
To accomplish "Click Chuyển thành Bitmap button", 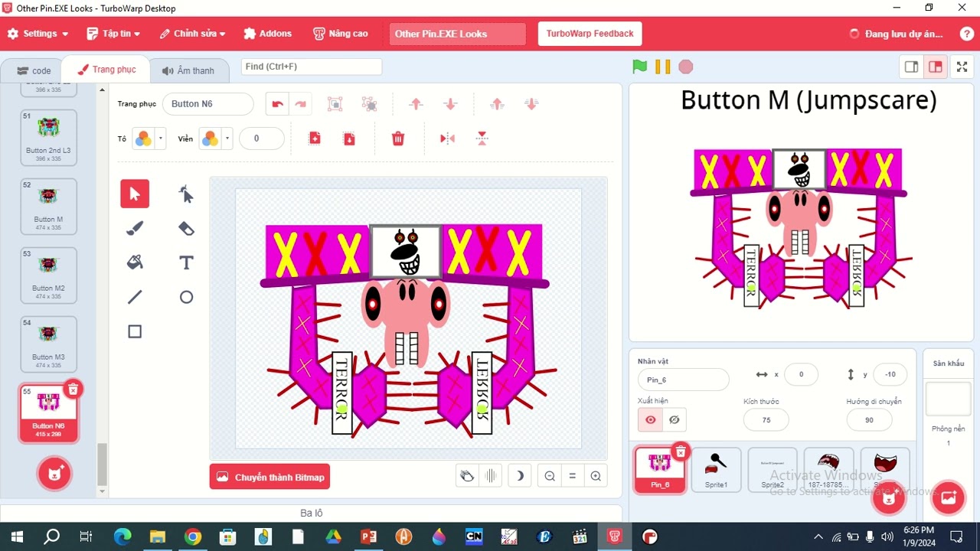I will click(x=269, y=477).
